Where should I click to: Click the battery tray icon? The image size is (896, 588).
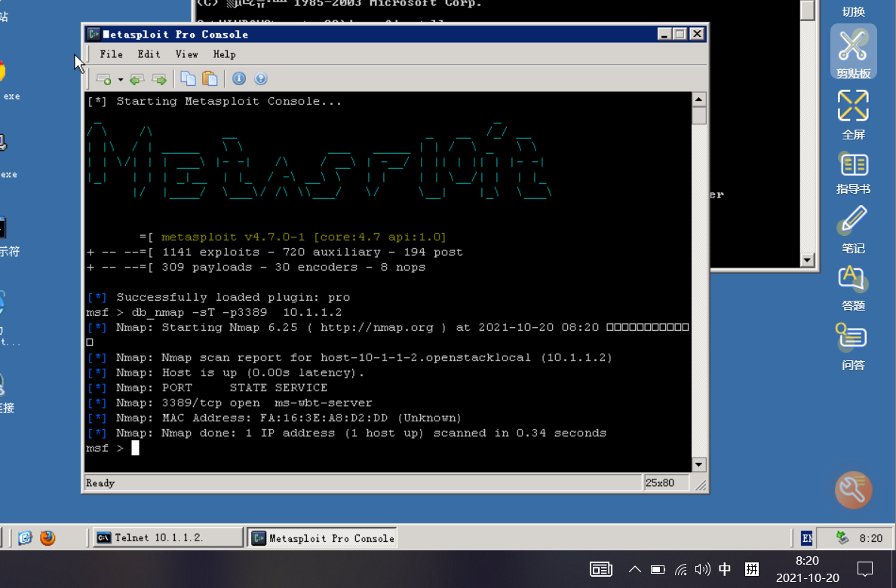658,569
